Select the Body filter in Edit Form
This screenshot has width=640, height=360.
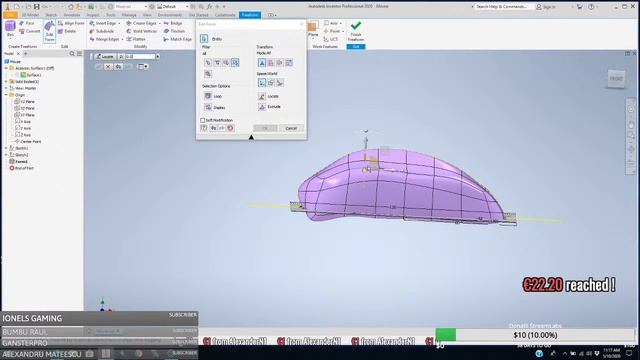point(208,74)
